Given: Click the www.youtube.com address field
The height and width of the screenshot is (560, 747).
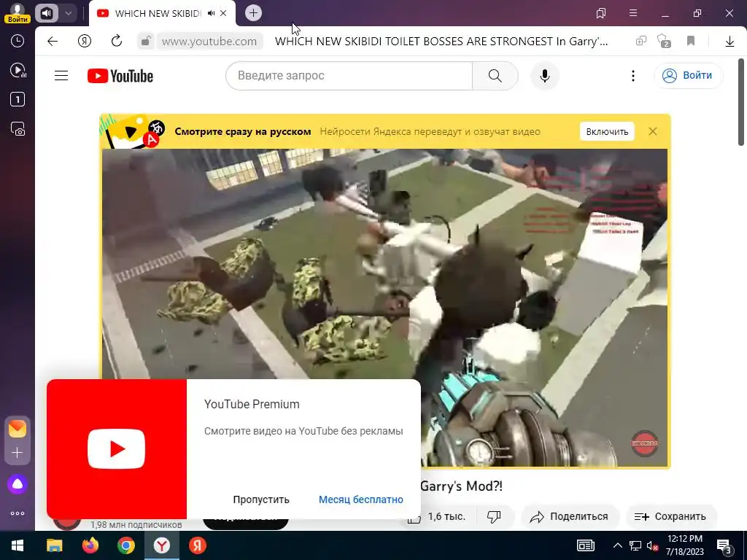Looking at the screenshot, I should pyautogui.click(x=209, y=42).
